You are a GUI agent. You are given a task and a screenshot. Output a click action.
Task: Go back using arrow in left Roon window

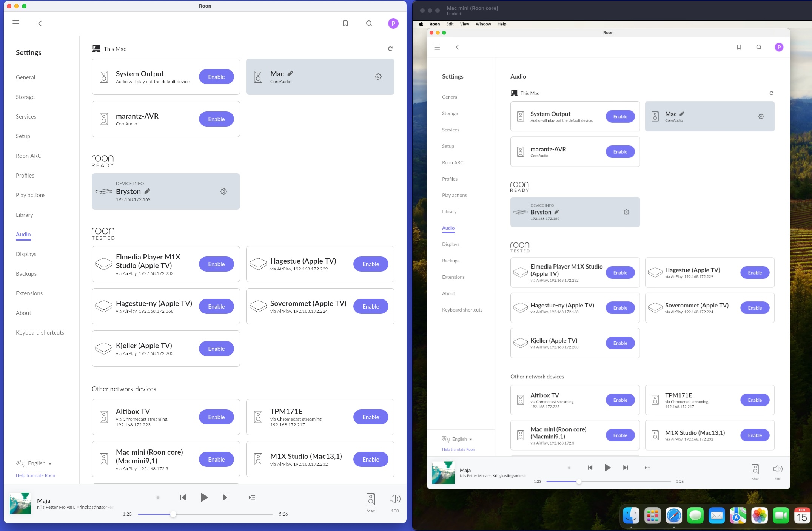point(40,23)
